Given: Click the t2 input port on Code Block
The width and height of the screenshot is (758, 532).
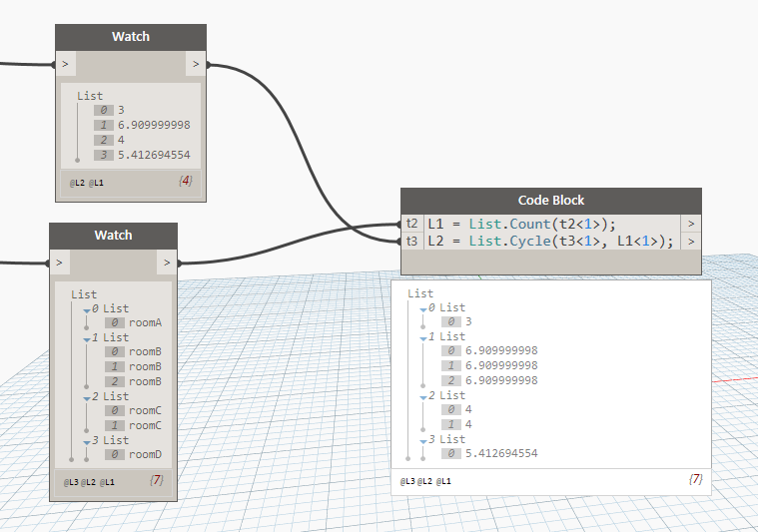Looking at the screenshot, I should [x=412, y=224].
